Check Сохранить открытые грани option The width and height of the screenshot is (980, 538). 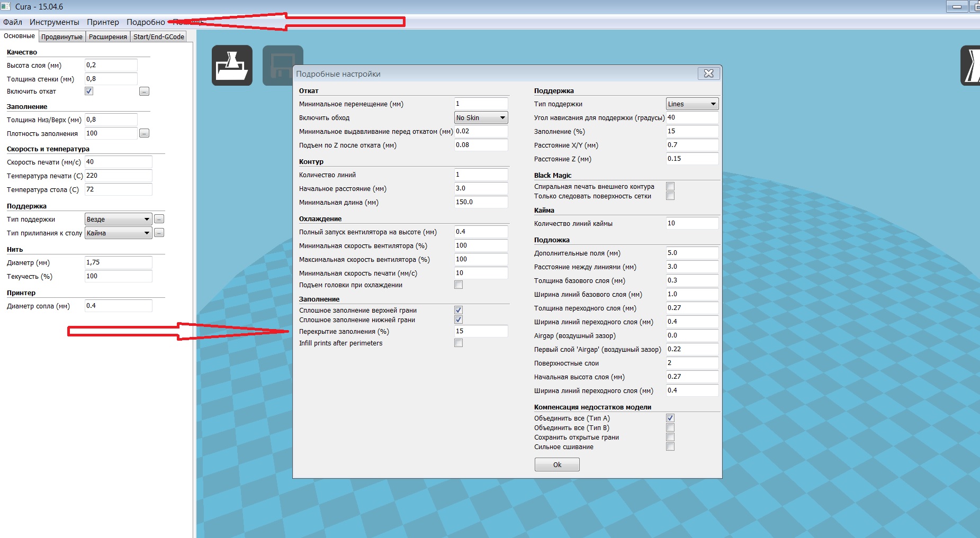point(670,437)
